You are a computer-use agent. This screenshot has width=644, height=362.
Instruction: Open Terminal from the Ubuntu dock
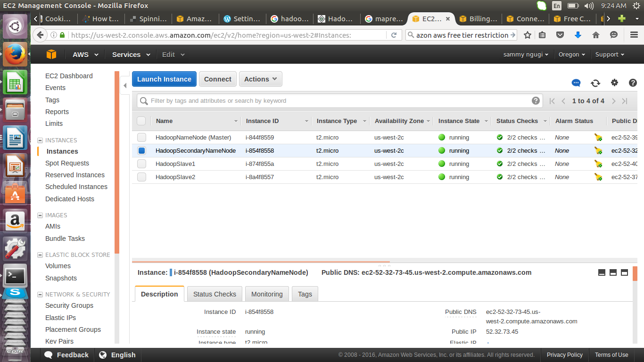coord(15,275)
